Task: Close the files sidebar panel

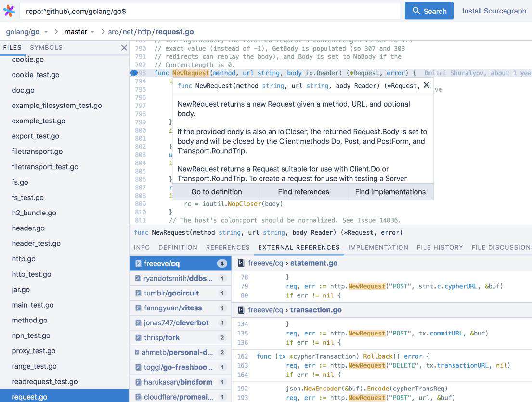Action: point(124,48)
